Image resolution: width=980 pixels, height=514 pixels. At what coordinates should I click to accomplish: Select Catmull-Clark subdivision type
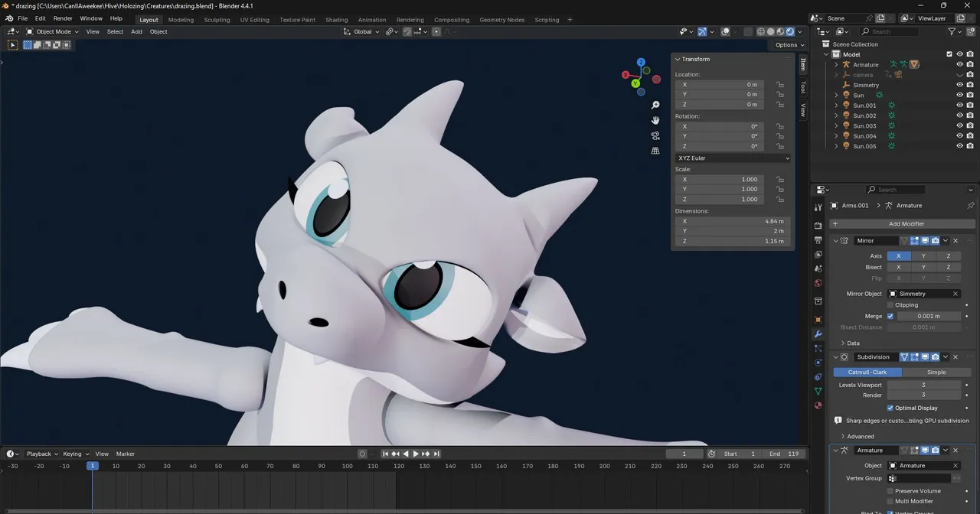[867, 372]
